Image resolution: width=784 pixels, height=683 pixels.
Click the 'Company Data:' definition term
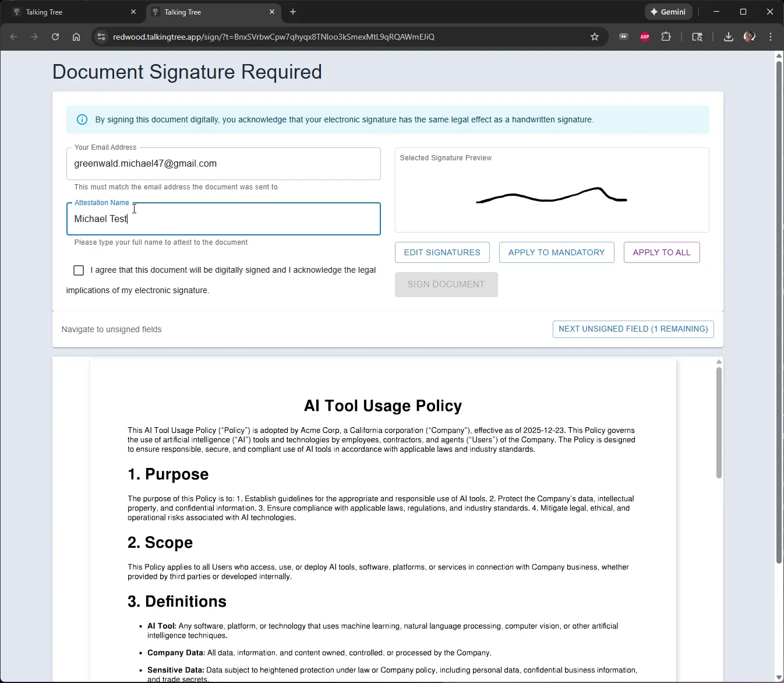pos(176,653)
